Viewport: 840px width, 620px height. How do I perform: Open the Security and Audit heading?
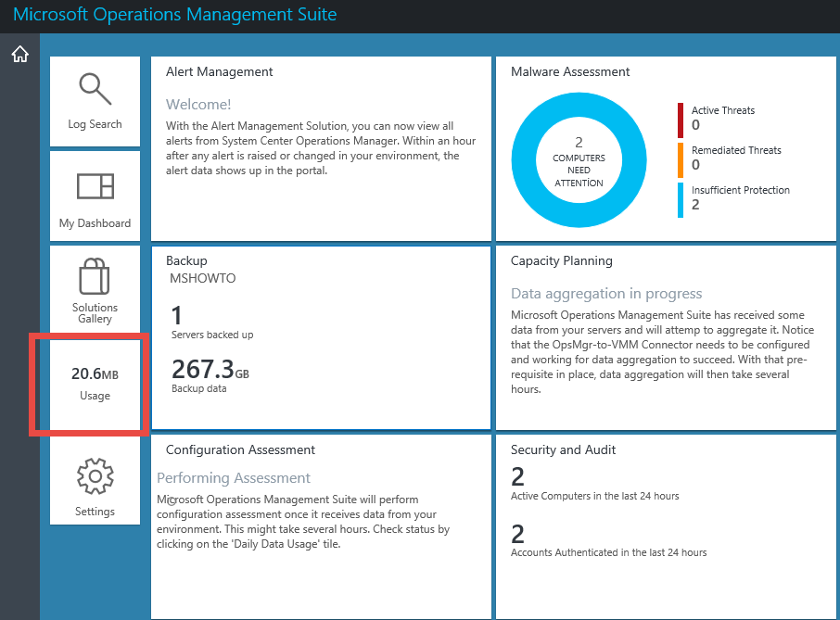563,449
